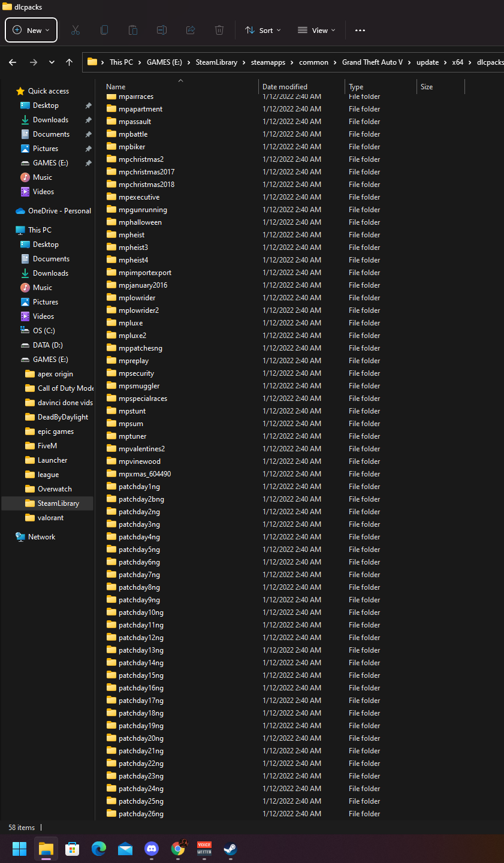Select Quick access in the navigation pane
The height and width of the screenshot is (863, 504).
[x=49, y=91]
